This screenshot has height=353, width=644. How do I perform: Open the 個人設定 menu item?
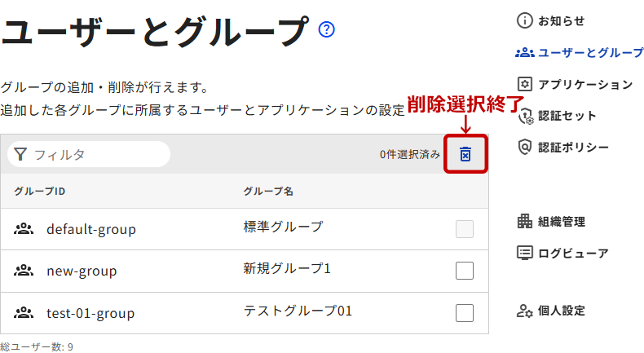click(562, 311)
